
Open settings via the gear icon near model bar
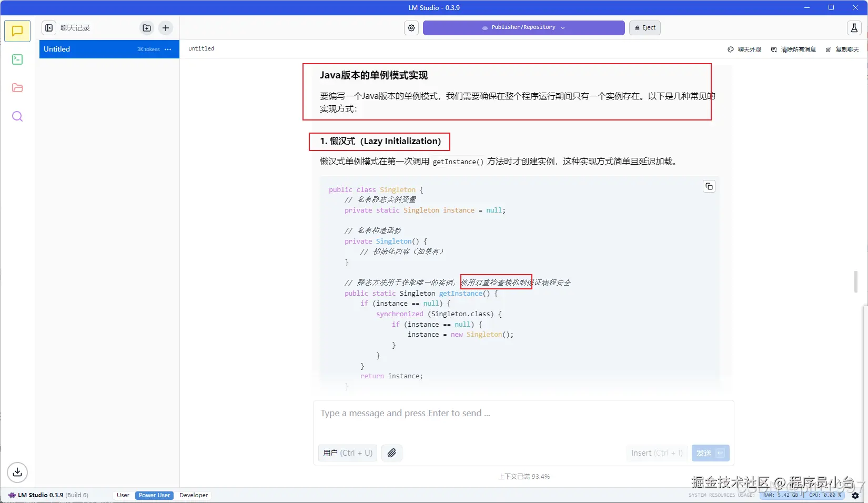pos(411,28)
